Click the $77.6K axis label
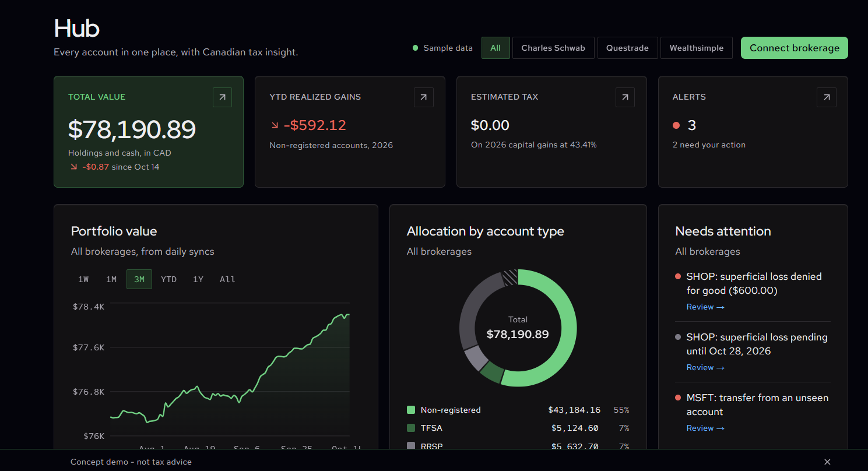Viewport: 868px width, 471px height. click(x=89, y=347)
